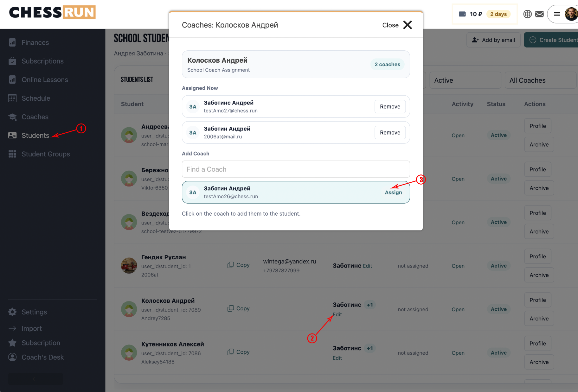Viewport: 578px width, 392px height.
Task: Open the mail envelope icon
Action: (x=539, y=14)
